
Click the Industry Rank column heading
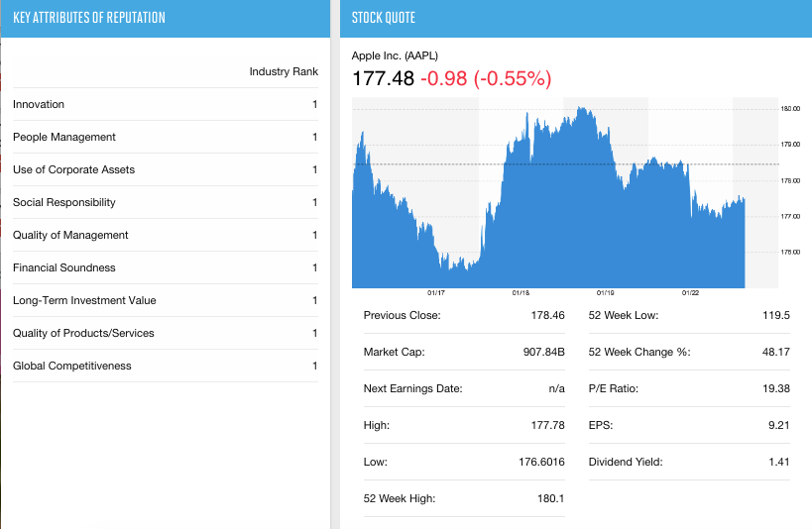(x=284, y=72)
